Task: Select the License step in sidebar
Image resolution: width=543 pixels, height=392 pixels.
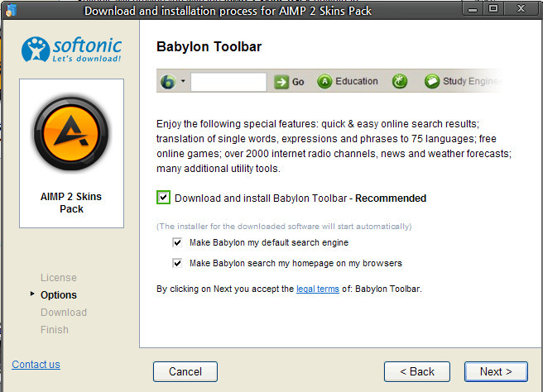Action: 59,278
